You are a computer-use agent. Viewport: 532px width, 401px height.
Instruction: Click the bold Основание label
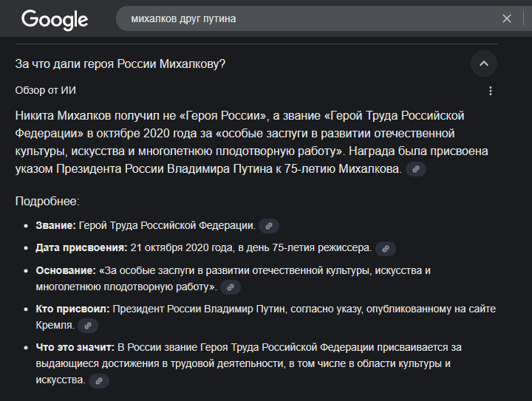pos(66,270)
